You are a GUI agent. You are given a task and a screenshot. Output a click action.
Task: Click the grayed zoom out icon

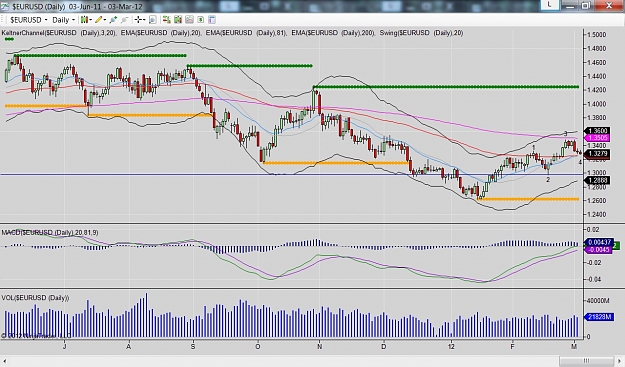pyautogui.click(x=124, y=20)
